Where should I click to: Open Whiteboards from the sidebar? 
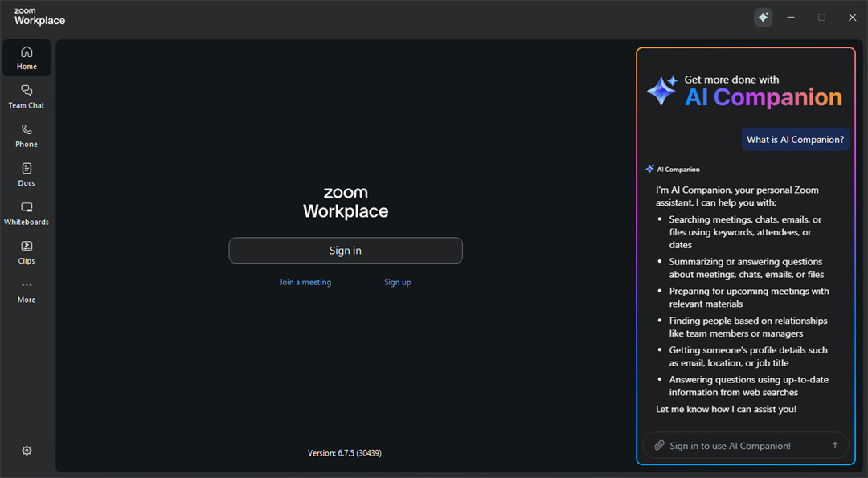(27, 214)
